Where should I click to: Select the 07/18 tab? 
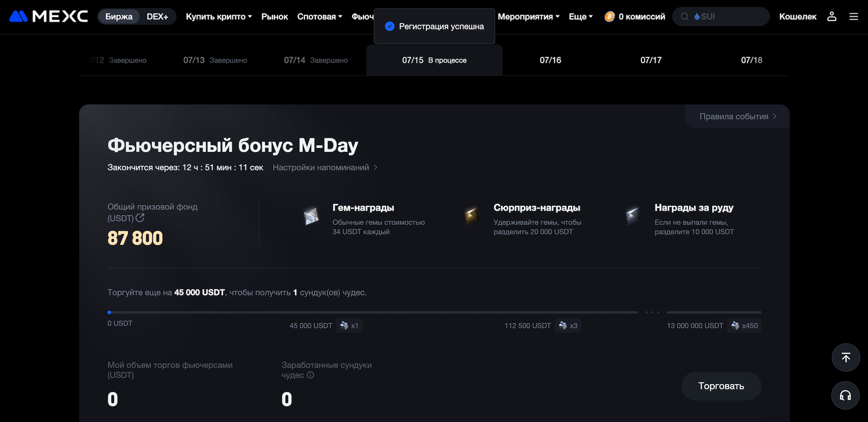point(752,60)
